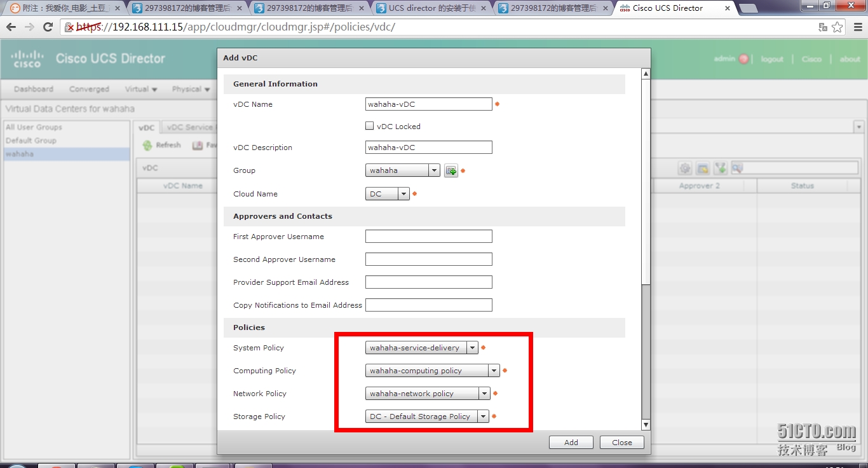This screenshot has width=868, height=468.
Task: Open the Converged menu item
Action: (x=89, y=89)
